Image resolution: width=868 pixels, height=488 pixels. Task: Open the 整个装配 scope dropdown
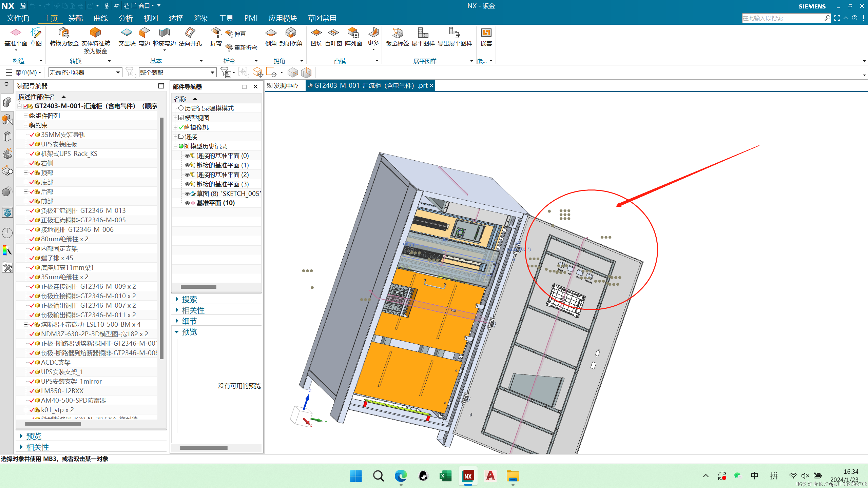(177, 72)
